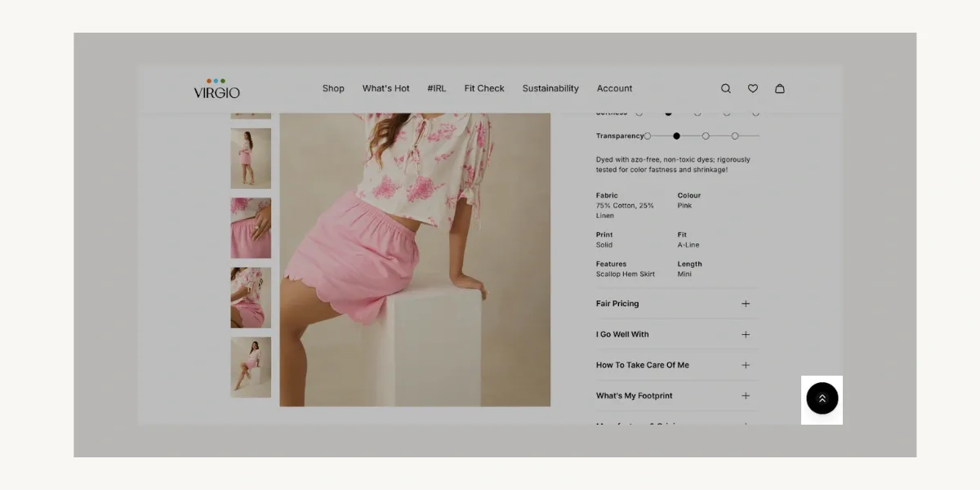The height and width of the screenshot is (490, 980).
Task: Move the Transparency slider to the last stop
Action: point(734,136)
